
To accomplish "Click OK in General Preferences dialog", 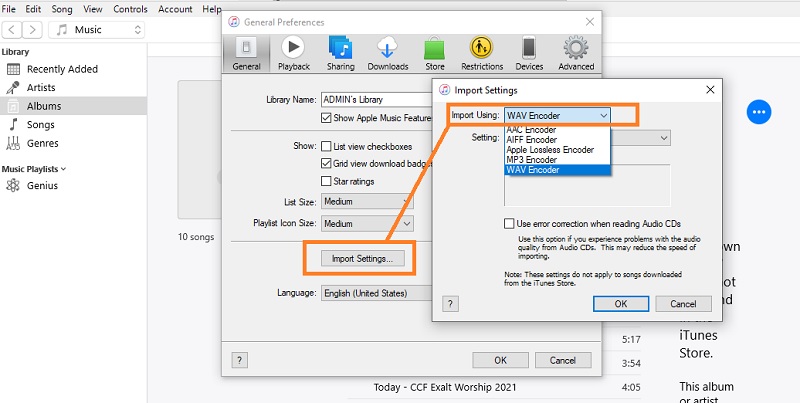I will [x=501, y=360].
